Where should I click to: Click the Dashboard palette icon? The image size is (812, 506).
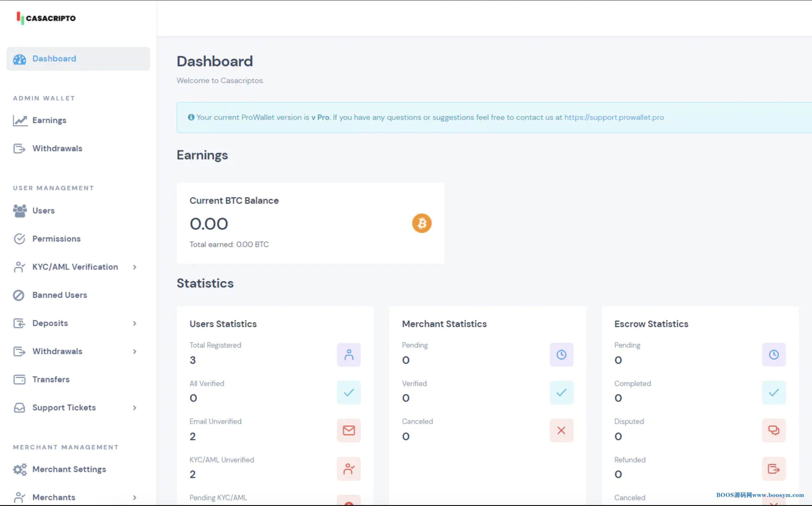pos(20,59)
